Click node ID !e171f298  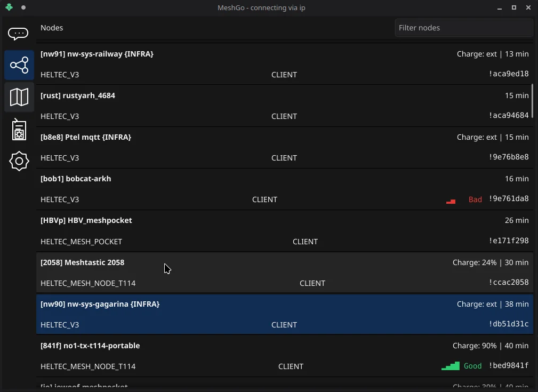coord(509,241)
